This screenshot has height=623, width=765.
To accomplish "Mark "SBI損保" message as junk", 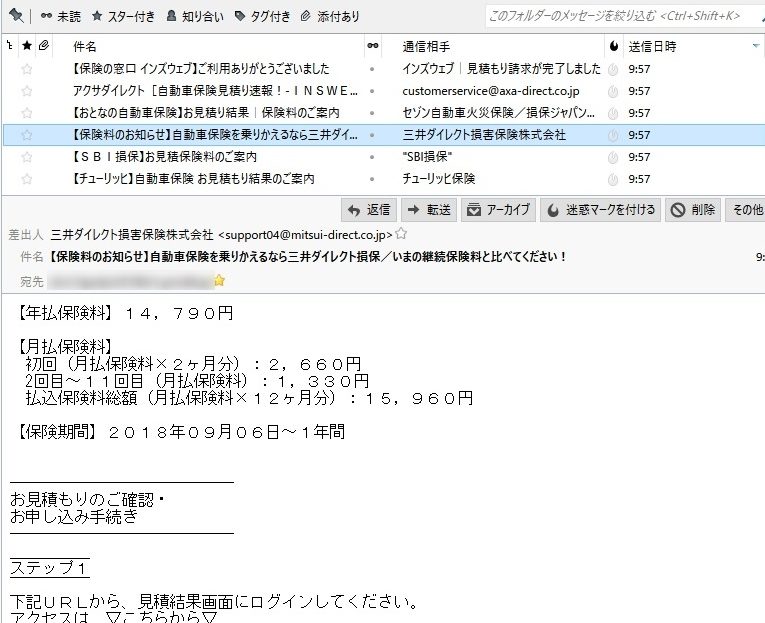I will pos(613,158).
